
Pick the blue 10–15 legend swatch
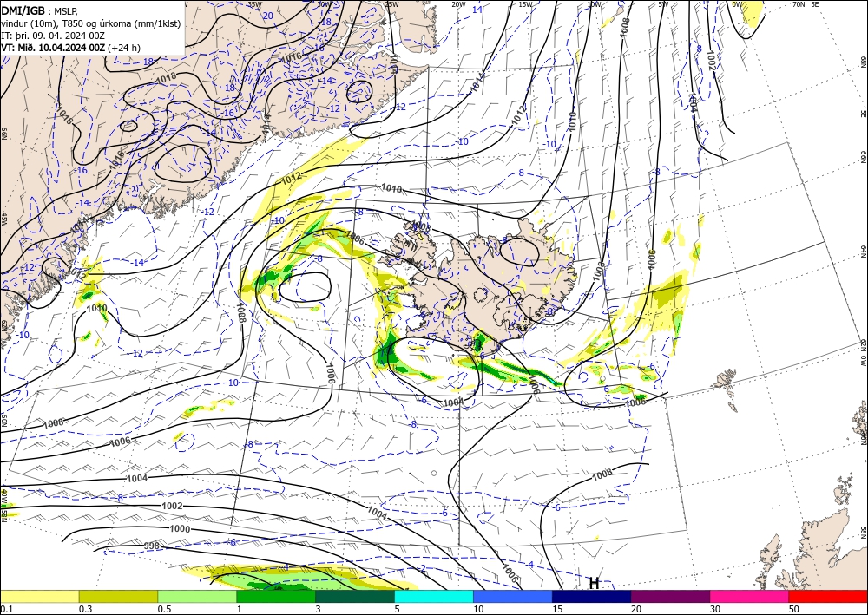[513, 596]
